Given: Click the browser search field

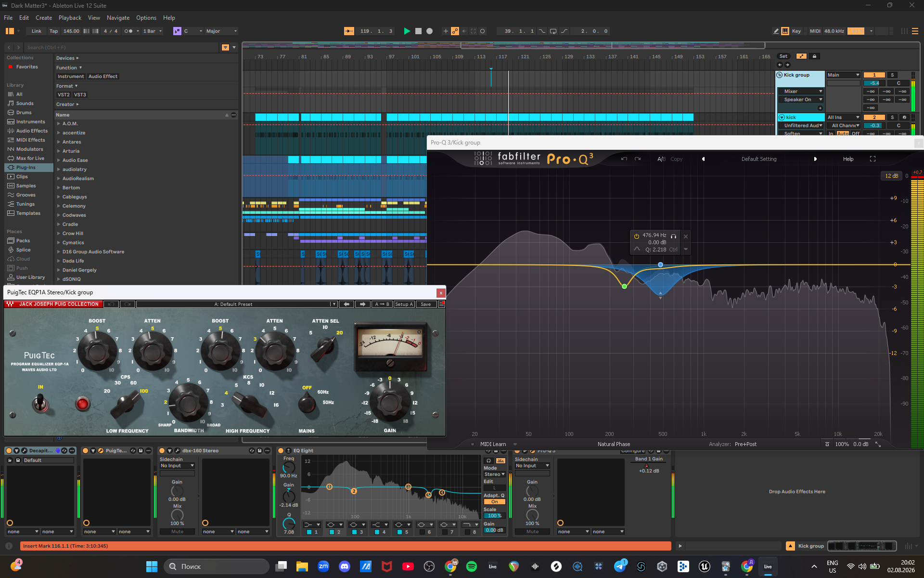Looking at the screenshot, I should click(x=121, y=48).
